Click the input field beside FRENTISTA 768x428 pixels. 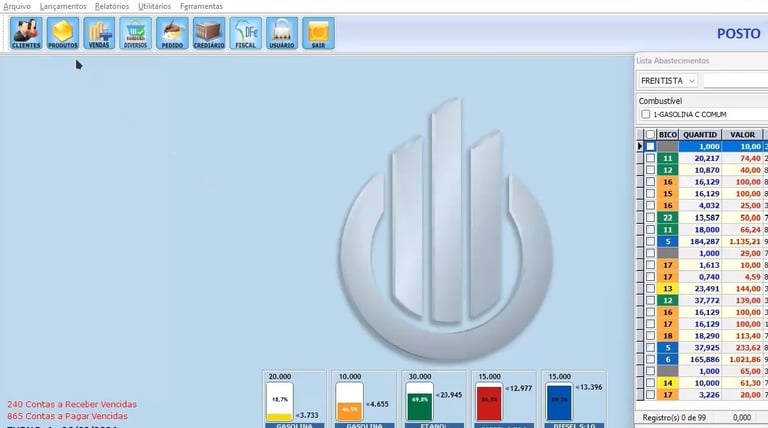(735, 81)
